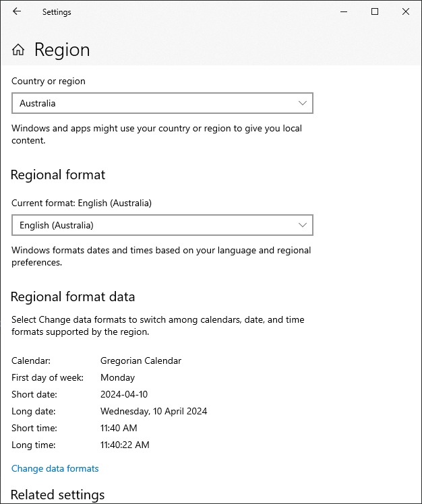Image resolution: width=422 pixels, height=504 pixels.
Task: Click the Related settings heading
Action: (58, 495)
